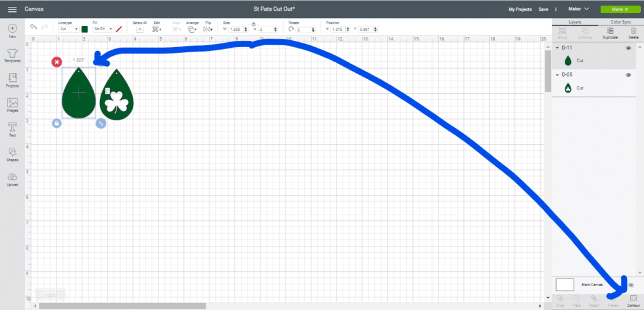
Task: Click Save in the header
Action: 543,9
